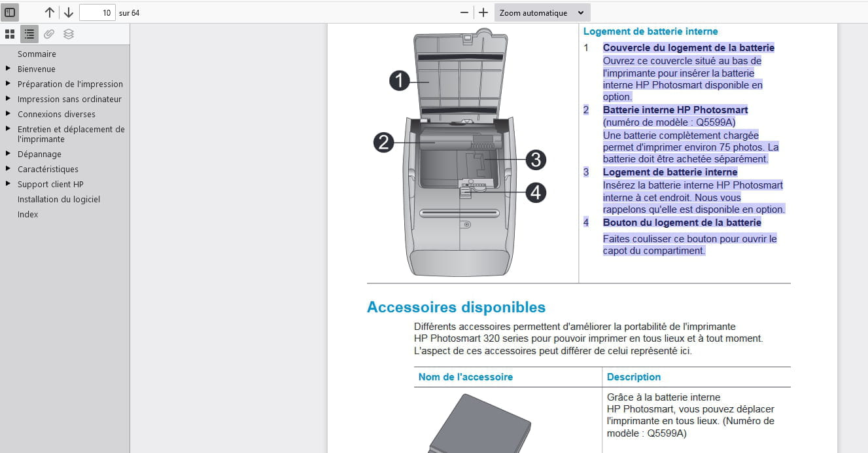Open Entretien et déplacement de l'imprimante entry

[x=71, y=134]
